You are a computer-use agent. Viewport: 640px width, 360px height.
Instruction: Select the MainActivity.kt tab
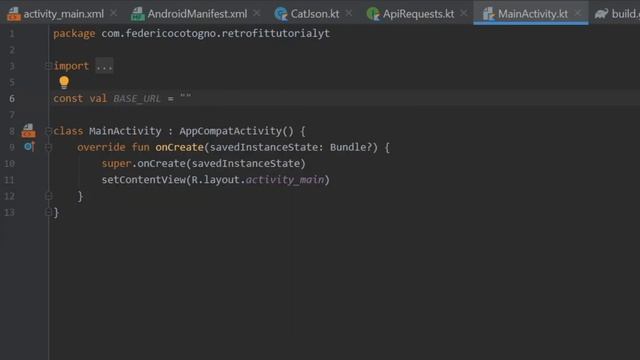(x=532, y=14)
